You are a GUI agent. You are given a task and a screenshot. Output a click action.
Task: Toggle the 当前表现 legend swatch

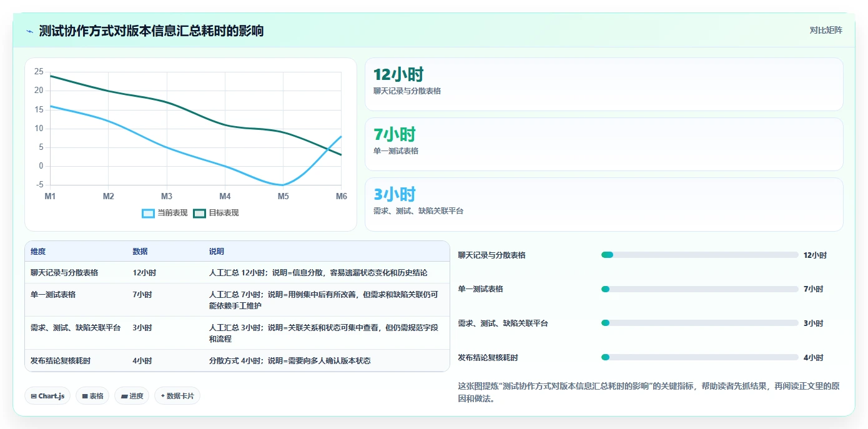148,213
